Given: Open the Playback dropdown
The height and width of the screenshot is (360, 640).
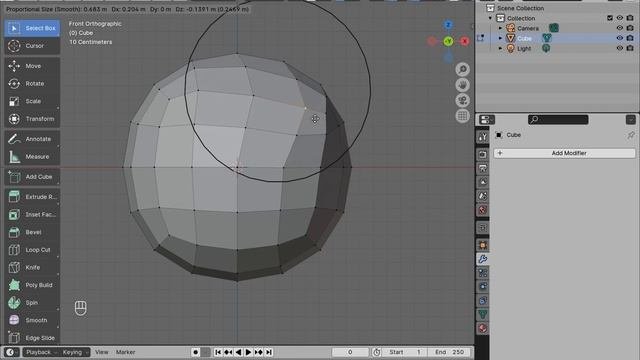Looking at the screenshot, I should [40, 352].
